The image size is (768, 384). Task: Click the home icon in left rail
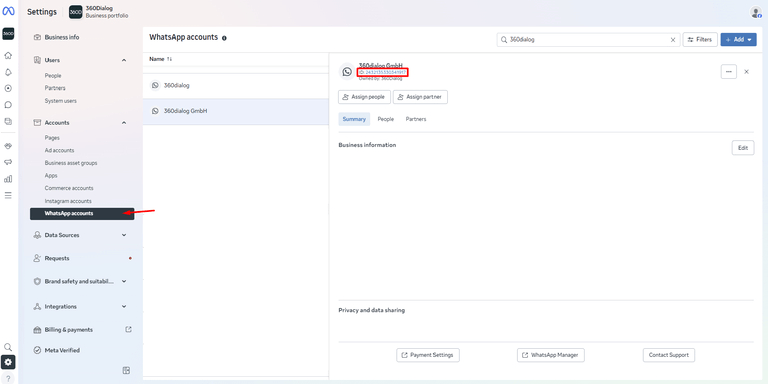[x=8, y=55]
